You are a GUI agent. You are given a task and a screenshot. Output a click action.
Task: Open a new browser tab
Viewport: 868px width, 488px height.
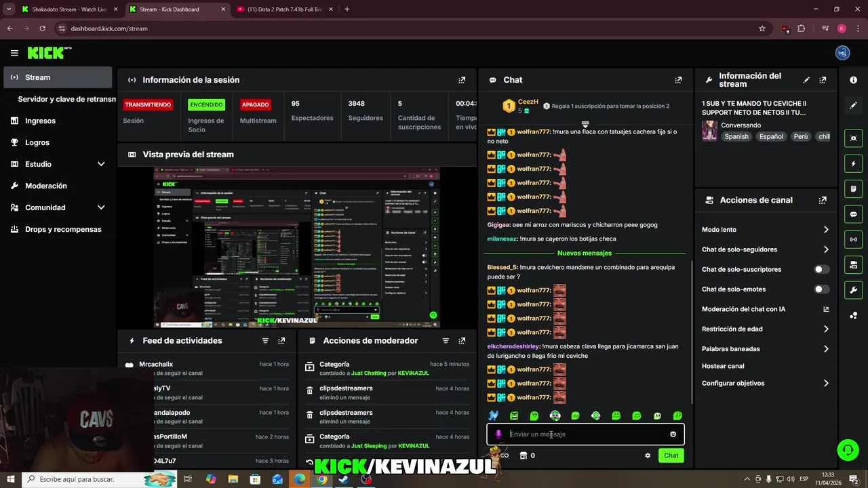pyautogui.click(x=347, y=9)
